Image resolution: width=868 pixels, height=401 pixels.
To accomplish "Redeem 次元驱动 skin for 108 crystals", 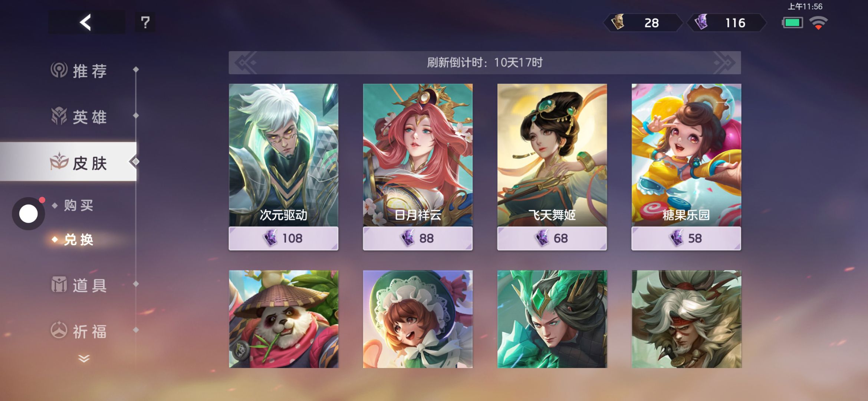I will [x=283, y=238].
